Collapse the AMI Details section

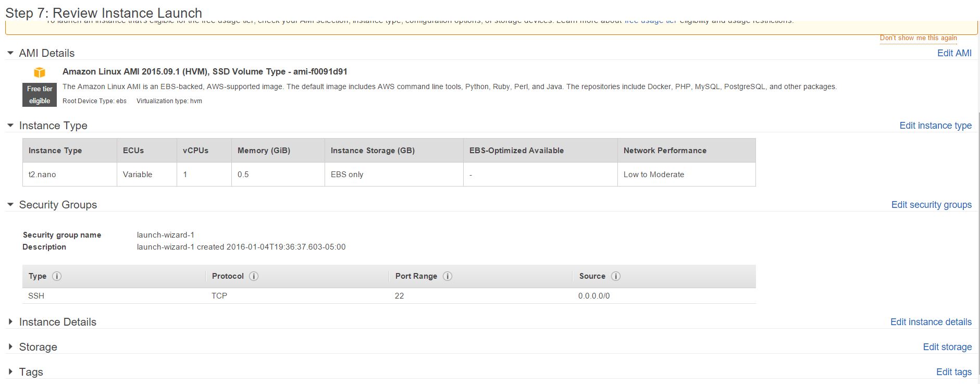click(10, 53)
